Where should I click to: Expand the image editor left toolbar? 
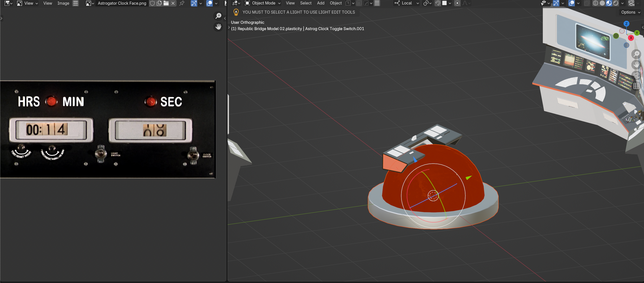(1, 18)
